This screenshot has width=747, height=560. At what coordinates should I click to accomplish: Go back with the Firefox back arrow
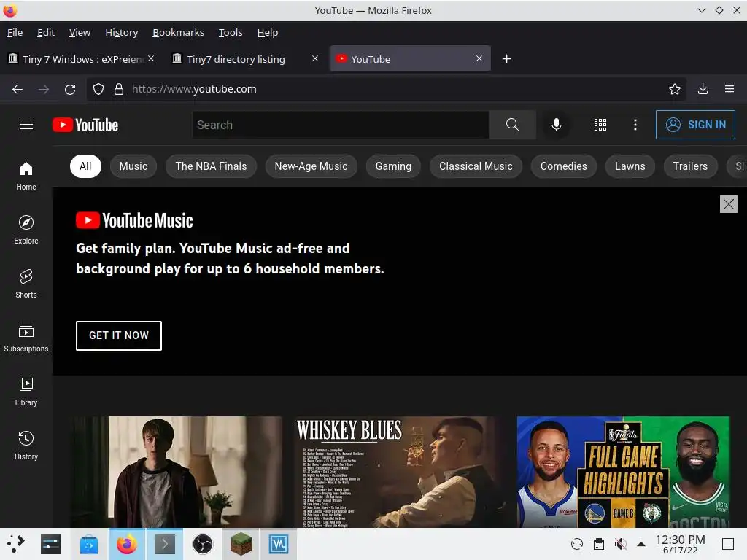click(x=18, y=89)
